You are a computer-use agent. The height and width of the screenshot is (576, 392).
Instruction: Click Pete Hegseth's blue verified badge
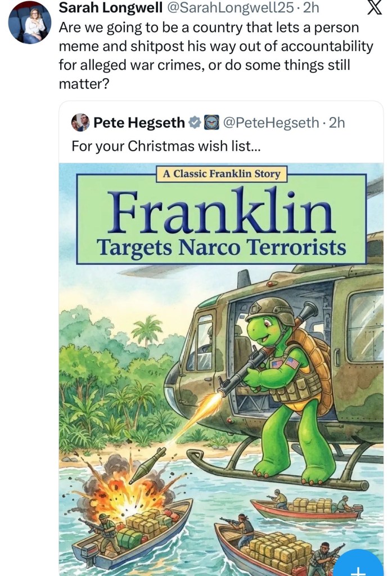195,122
